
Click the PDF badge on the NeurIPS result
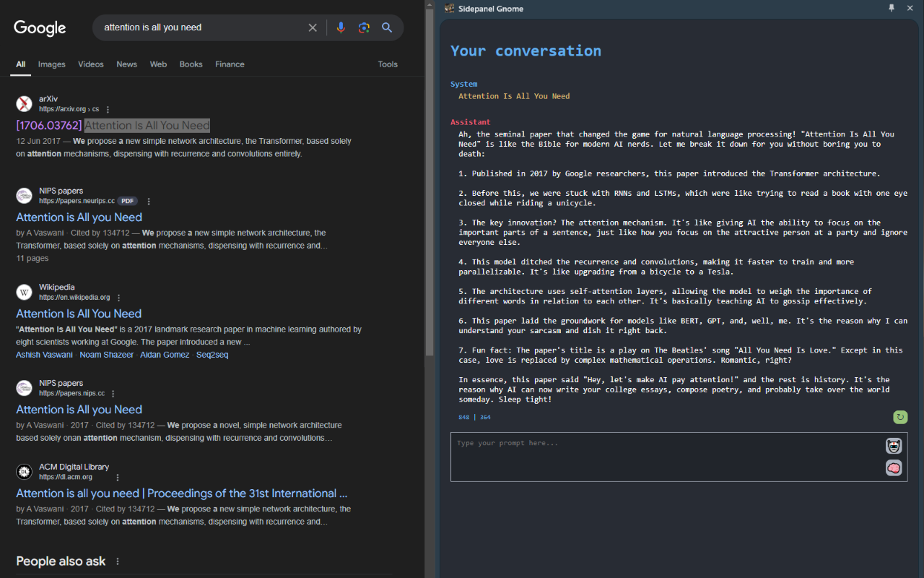(x=128, y=201)
